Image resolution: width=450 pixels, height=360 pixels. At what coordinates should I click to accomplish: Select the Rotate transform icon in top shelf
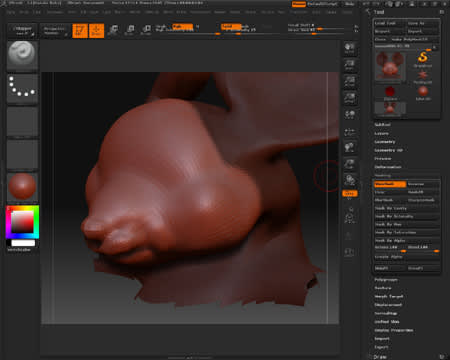tap(146, 30)
